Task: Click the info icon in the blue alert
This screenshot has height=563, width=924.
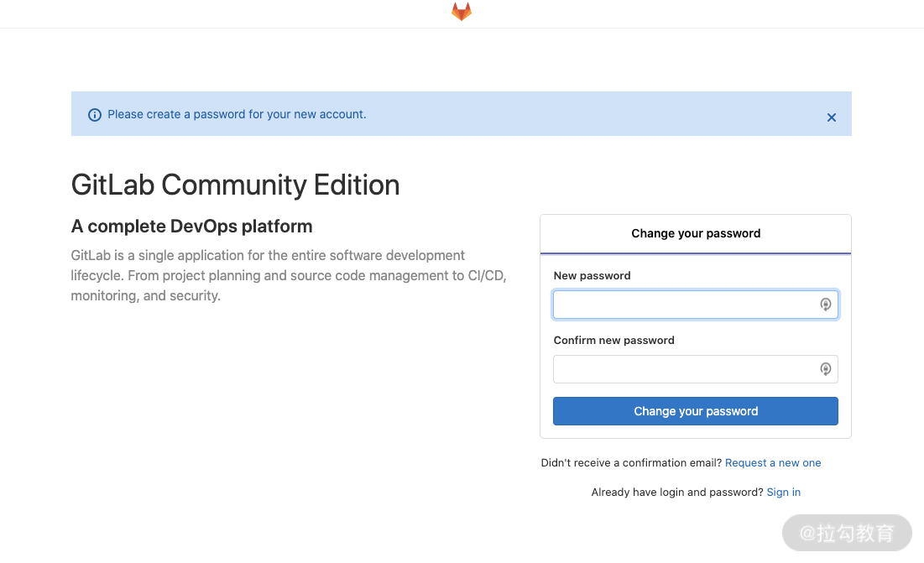Action: 95,115
